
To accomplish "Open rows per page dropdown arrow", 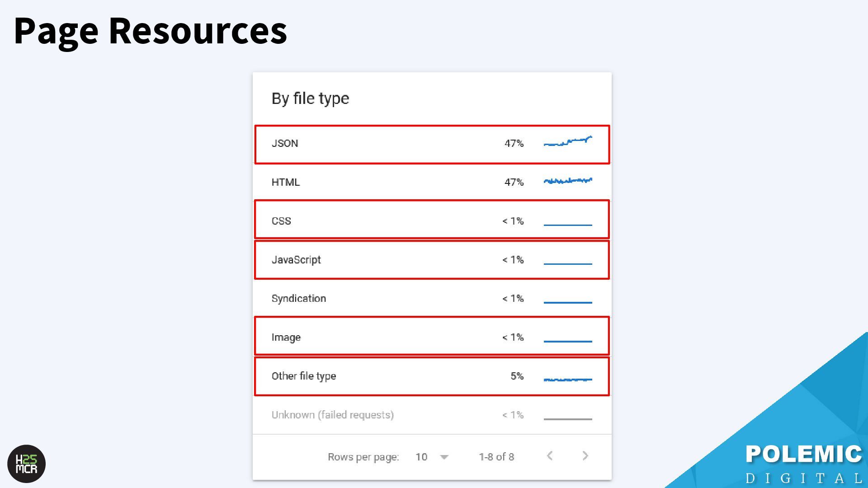I will pyautogui.click(x=444, y=457).
